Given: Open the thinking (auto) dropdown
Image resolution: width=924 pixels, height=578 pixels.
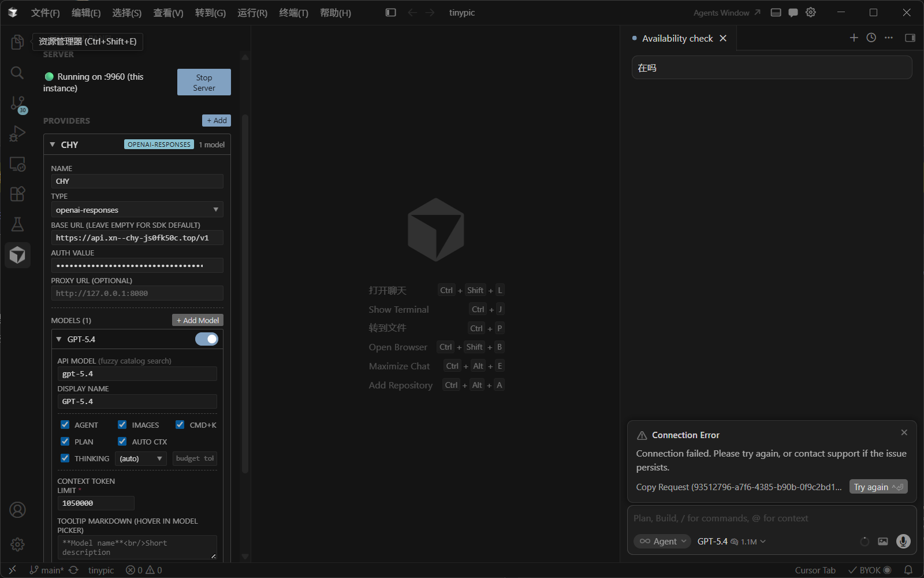Looking at the screenshot, I should point(141,458).
